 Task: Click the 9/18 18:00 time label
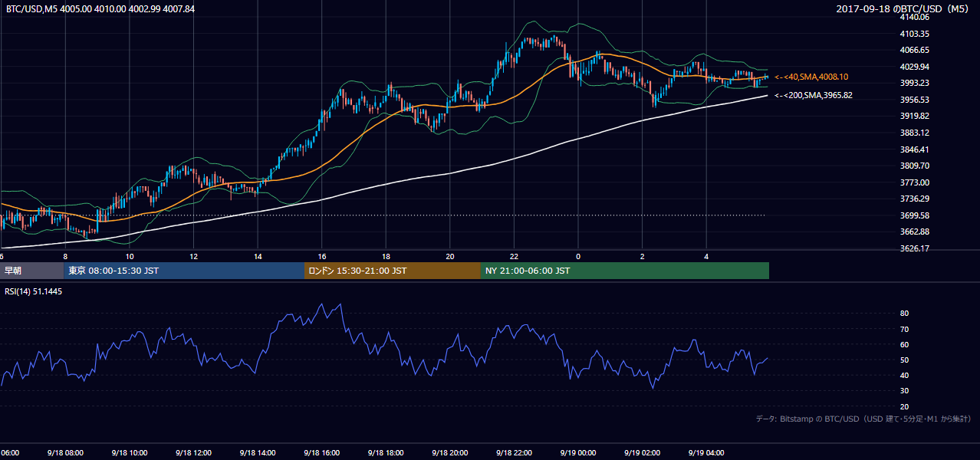384,453
